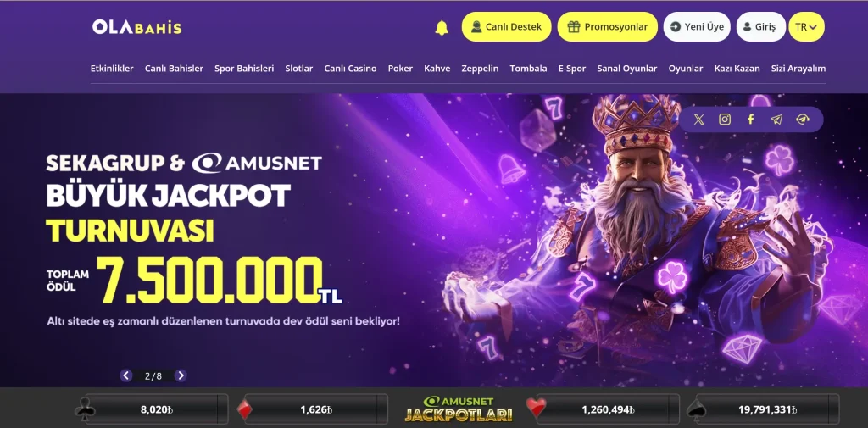Image resolution: width=868 pixels, height=428 pixels.
Task: Click the Yeni Üye register button
Action: (697, 26)
